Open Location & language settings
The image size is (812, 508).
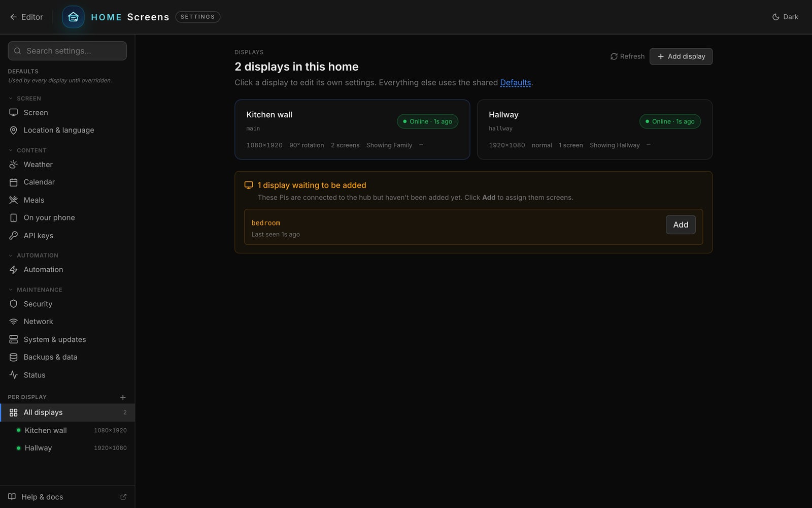(x=67, y=130)
